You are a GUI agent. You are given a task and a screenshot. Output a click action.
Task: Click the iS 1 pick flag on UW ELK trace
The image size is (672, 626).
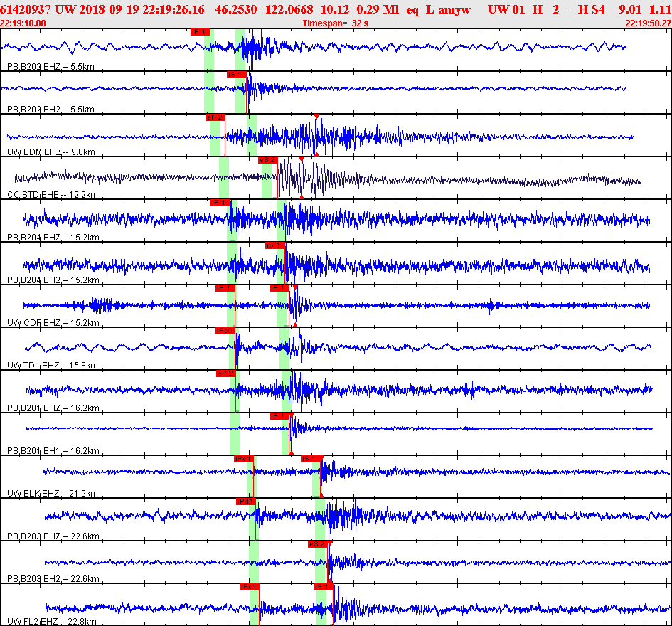click(x=311, y=459)
